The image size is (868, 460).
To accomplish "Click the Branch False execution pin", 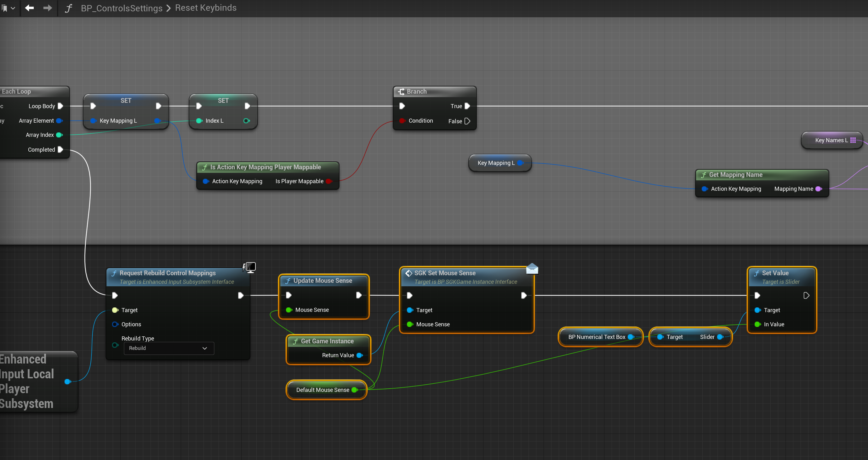I will 467,121.
